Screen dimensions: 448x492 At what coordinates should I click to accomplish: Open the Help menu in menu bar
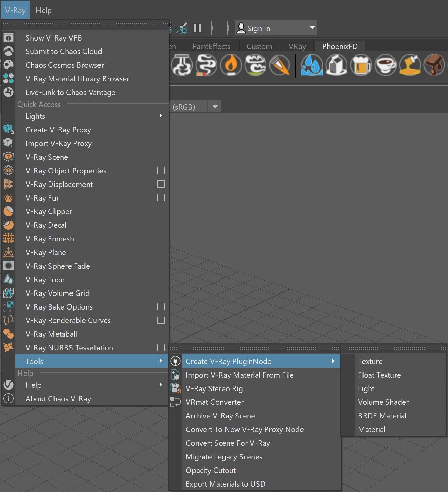point(44,10)
